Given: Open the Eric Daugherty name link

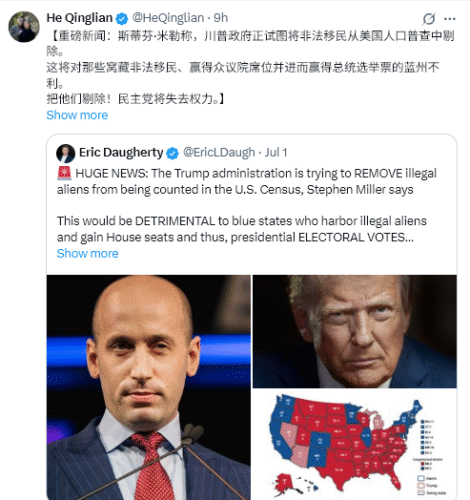Looking at the screenshot, I should click(x=121, y=153).
